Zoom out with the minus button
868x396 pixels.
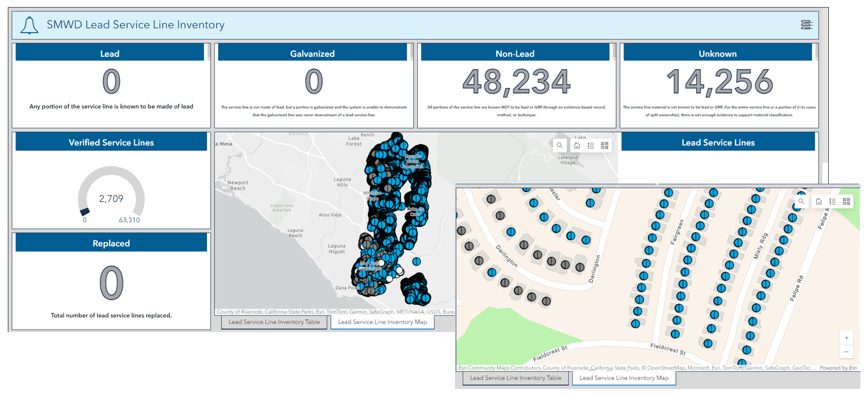[x=846, y=352]
